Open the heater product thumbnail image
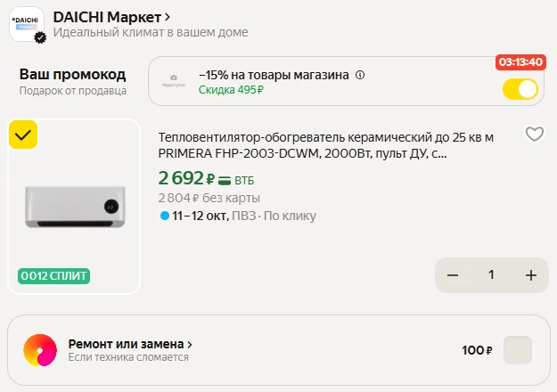Screen dimensions: 557x392 (x=74, y=207)
